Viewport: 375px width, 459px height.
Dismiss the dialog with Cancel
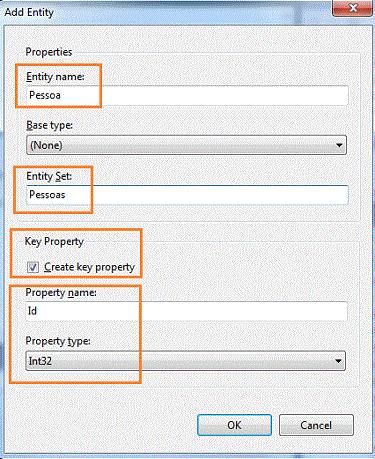coord(316,425)
